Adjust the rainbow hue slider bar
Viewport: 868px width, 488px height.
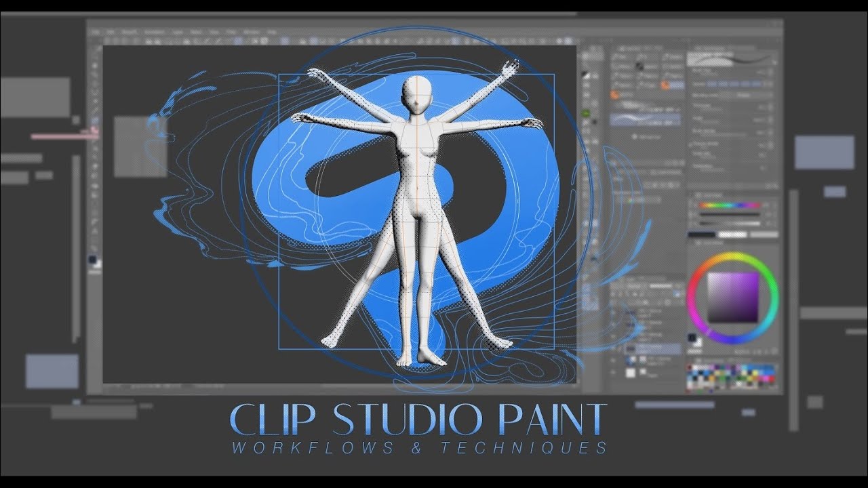tap(730, 205)
